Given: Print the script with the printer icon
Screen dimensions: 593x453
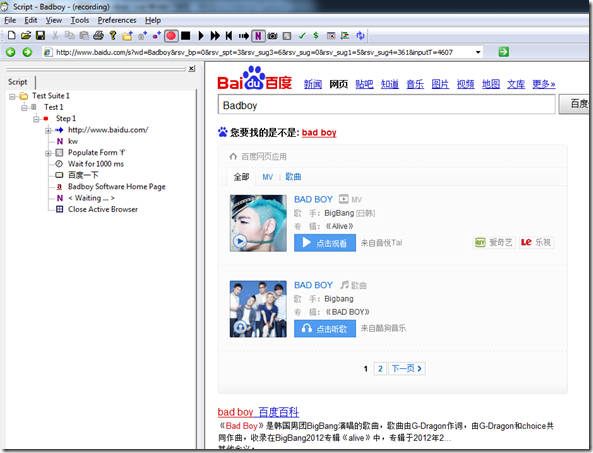Looking at the screenshot, I should pos(98,36).
